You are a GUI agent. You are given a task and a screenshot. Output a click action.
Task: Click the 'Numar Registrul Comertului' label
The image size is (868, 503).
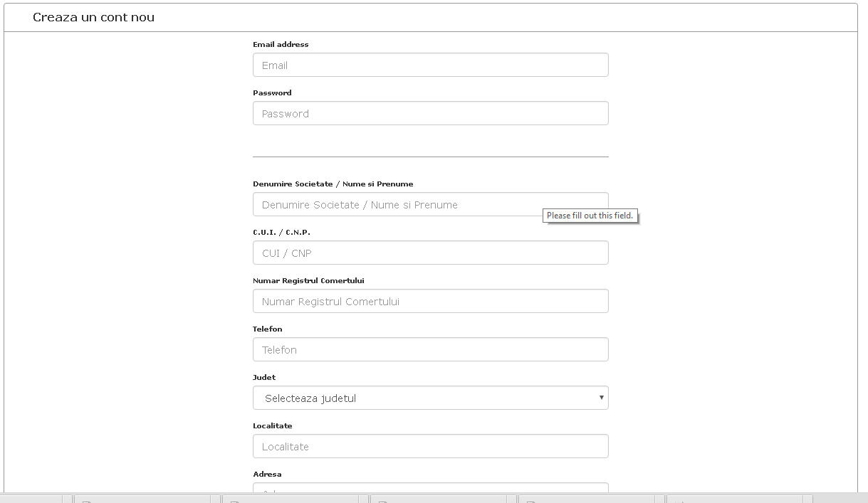tap(308, 280)
